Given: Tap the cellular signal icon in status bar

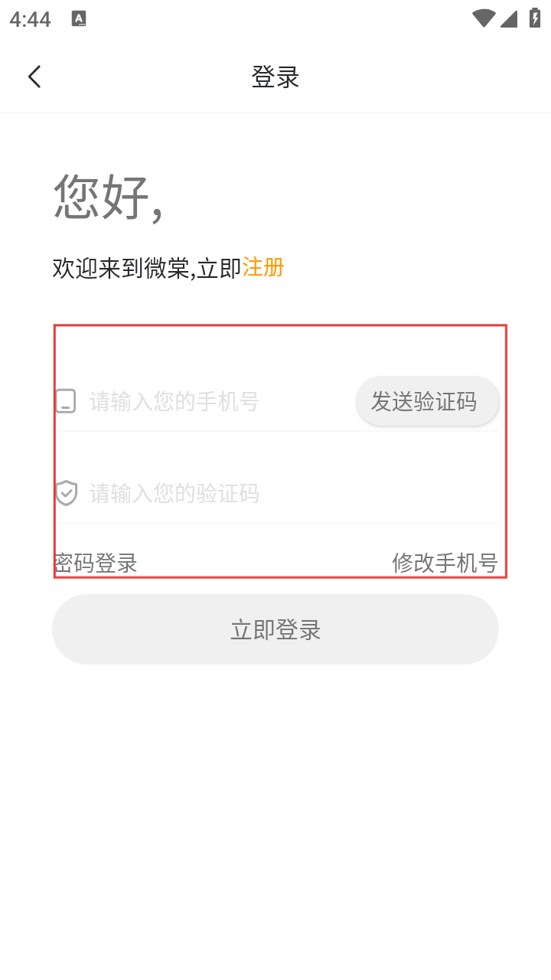Looking at the screenshot, I should (509, 18).
